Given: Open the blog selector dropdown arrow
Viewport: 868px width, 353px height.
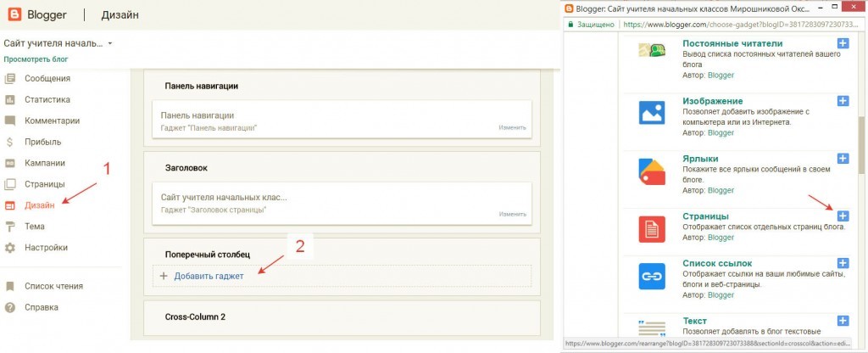Looking at the screenshot, I should 110,43.
